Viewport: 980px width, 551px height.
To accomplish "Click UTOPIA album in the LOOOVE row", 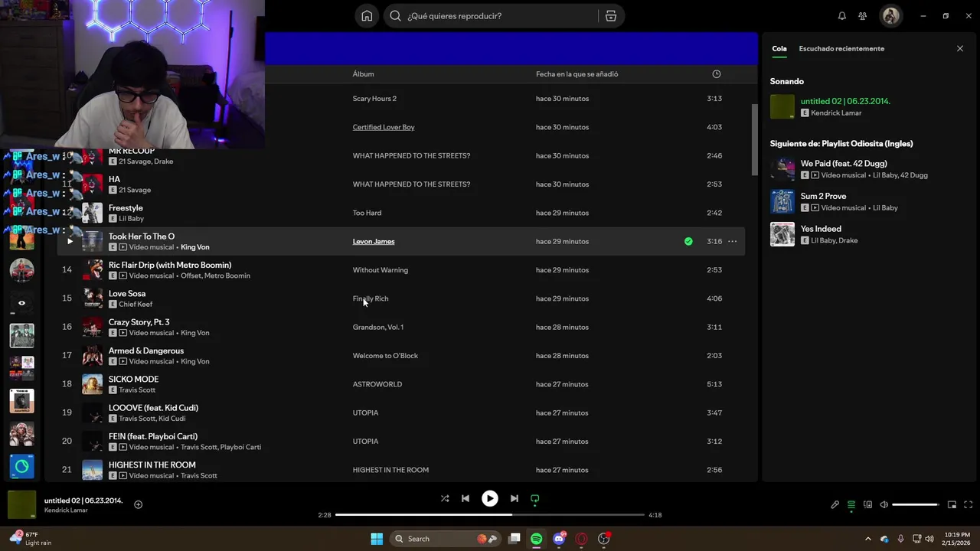I will pos(365,412).
